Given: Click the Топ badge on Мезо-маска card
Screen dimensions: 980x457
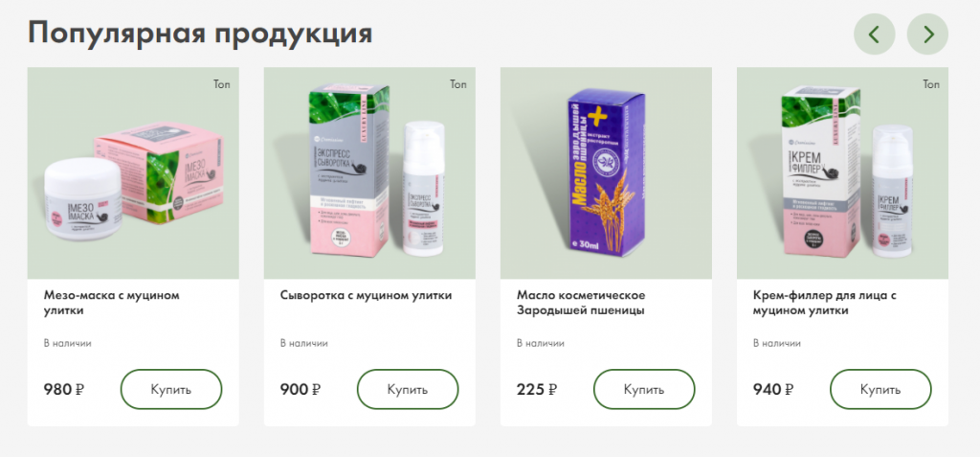Looking at the screenshot, I should 222,84.
